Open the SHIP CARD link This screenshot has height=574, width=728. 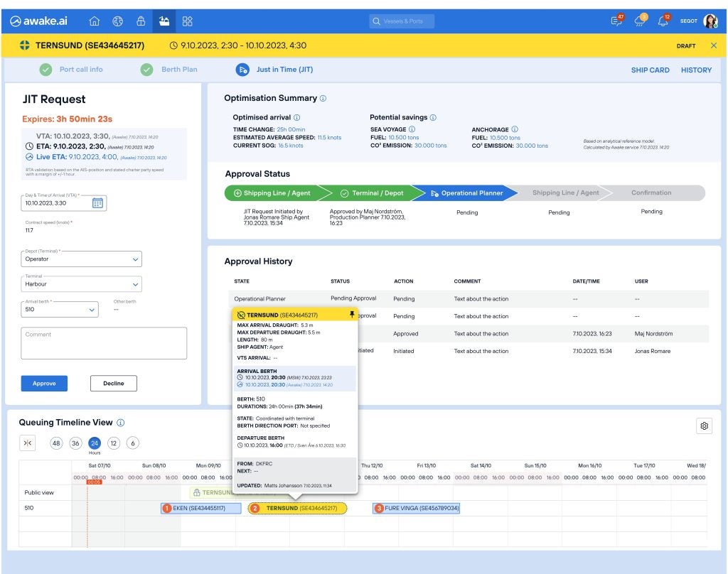click(650, 70)
